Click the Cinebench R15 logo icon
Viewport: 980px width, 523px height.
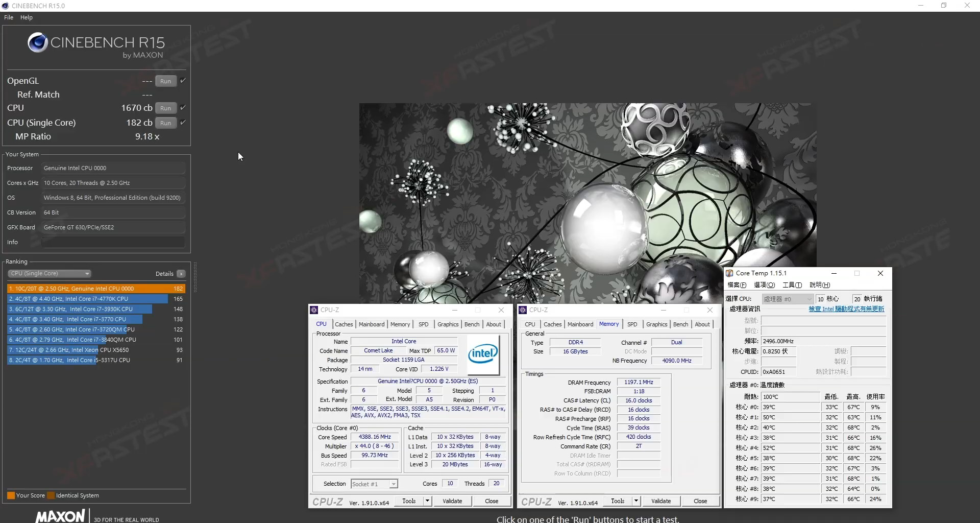38,43
